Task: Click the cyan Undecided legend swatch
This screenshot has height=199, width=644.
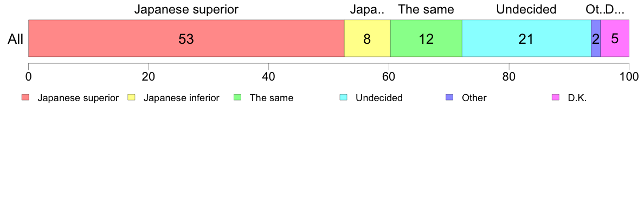Action: (343, 98)
